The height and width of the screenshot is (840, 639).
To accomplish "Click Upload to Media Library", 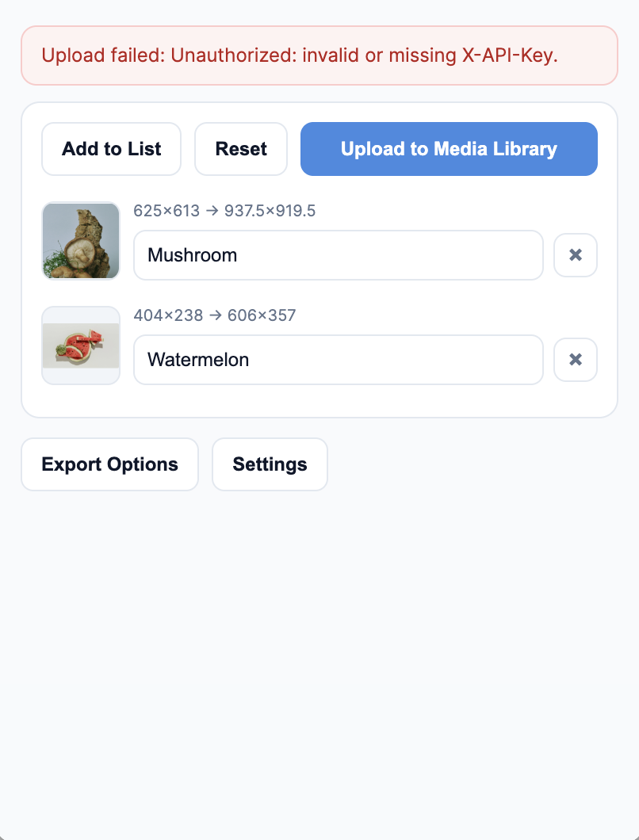I will pos(449,149).
